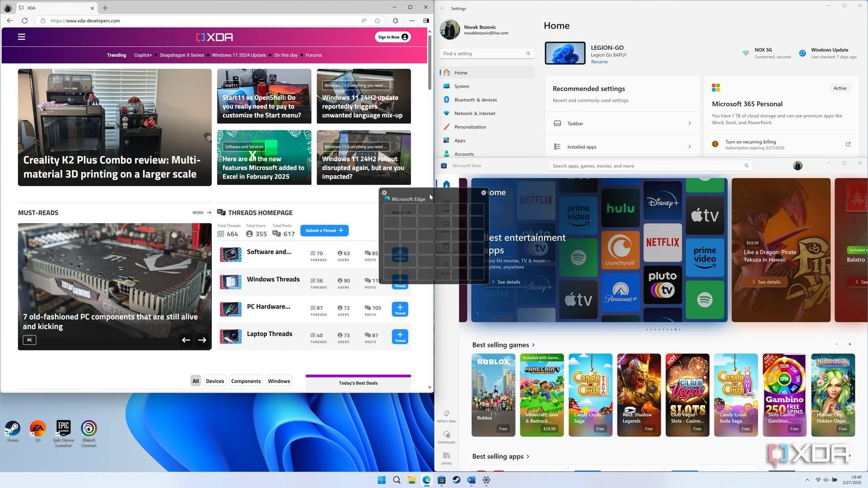This screenshot has height=488, width=868.
Task: Add thread to Laptop Threads
Action: click(x=400, y=337)
